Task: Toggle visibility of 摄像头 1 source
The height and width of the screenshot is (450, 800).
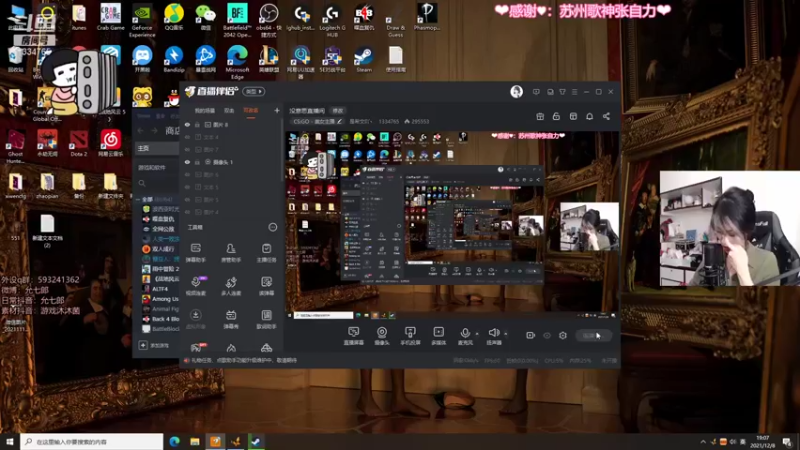Action: point(187,162)
